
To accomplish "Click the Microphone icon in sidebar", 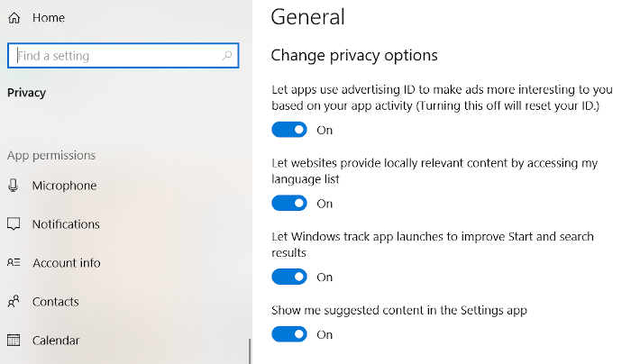I will point(14,186).
